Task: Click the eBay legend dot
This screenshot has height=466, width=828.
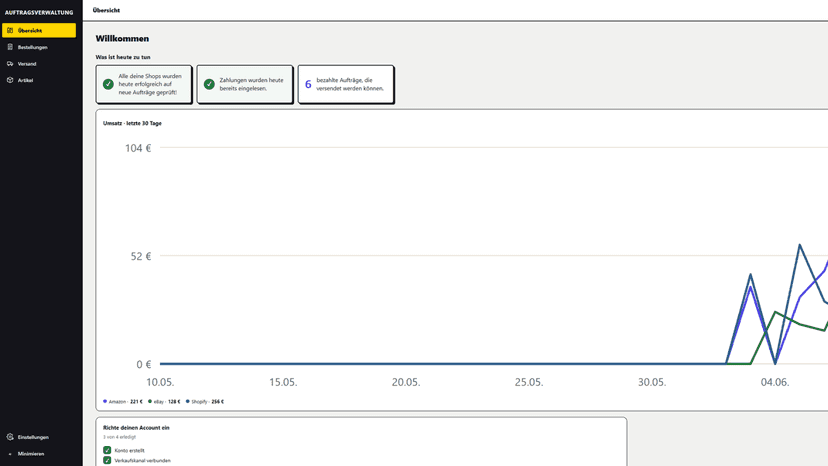Action: click(150, 402)
